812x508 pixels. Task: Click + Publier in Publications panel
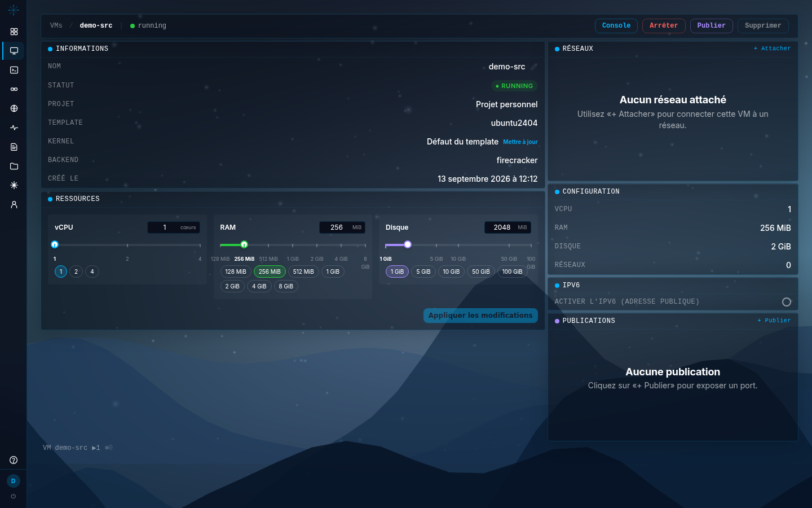[x=774, y=321]
